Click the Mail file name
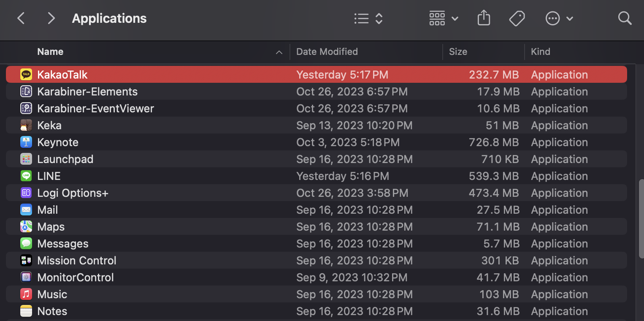 click(48, 210)
